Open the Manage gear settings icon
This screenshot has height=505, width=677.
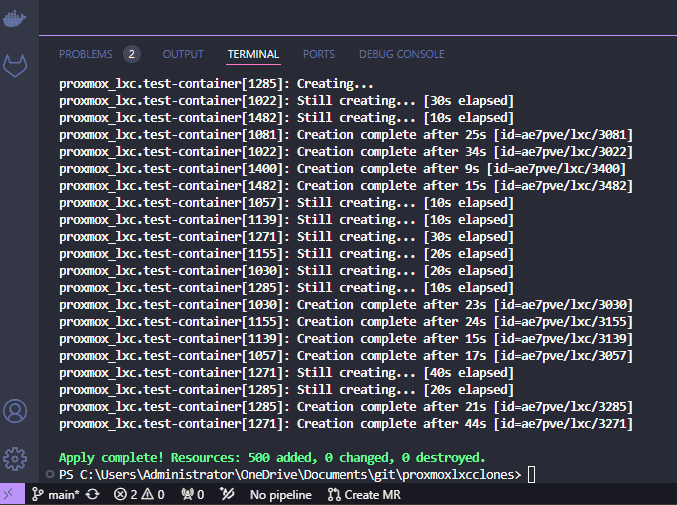15,458
